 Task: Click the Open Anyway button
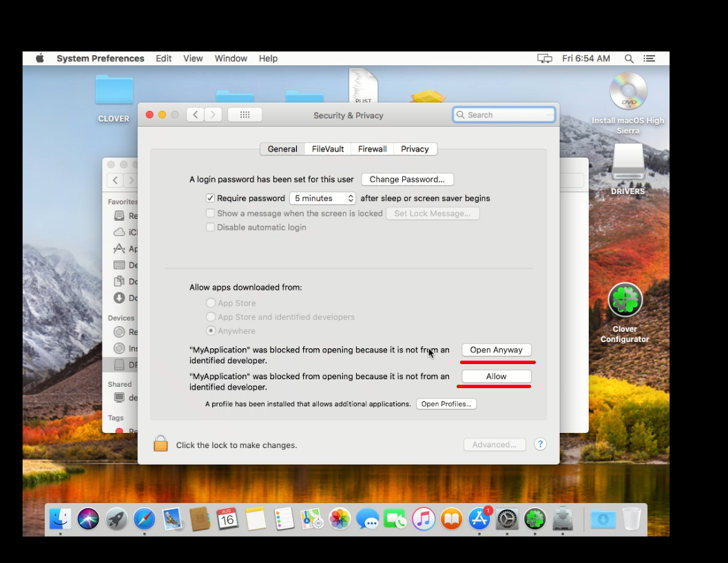[497, 350]
